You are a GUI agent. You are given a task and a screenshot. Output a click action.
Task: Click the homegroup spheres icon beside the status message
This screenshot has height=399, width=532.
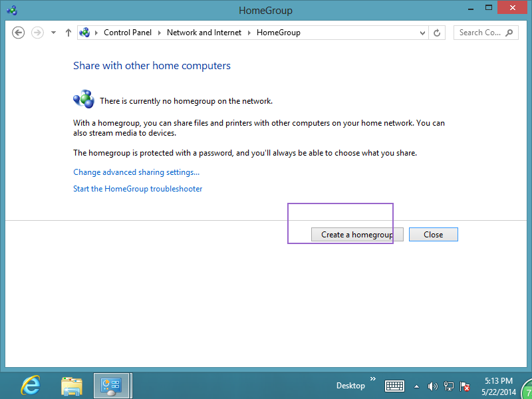click(x=84, y=99)
